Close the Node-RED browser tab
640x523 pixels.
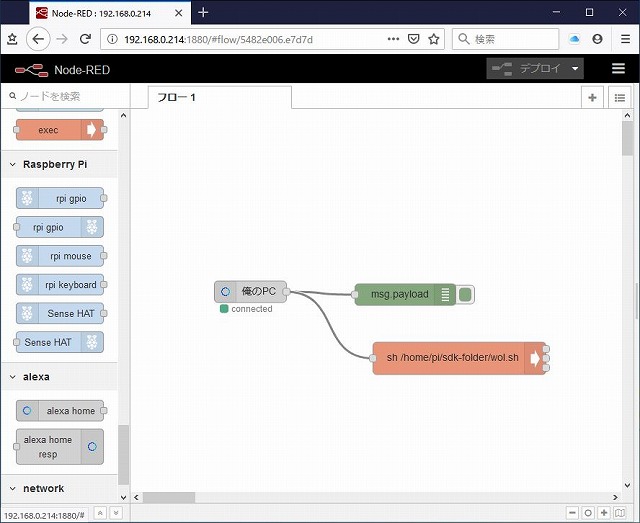178,13
